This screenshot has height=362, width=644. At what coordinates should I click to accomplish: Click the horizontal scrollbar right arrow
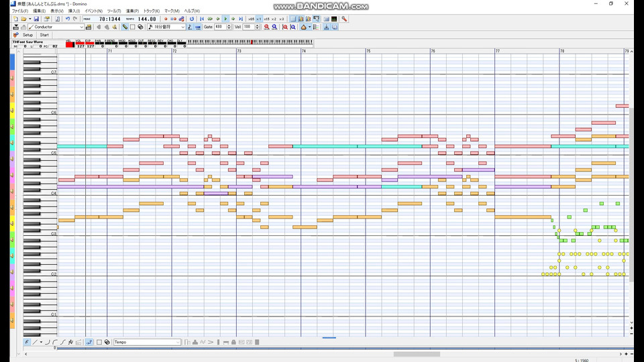[621, 354]
